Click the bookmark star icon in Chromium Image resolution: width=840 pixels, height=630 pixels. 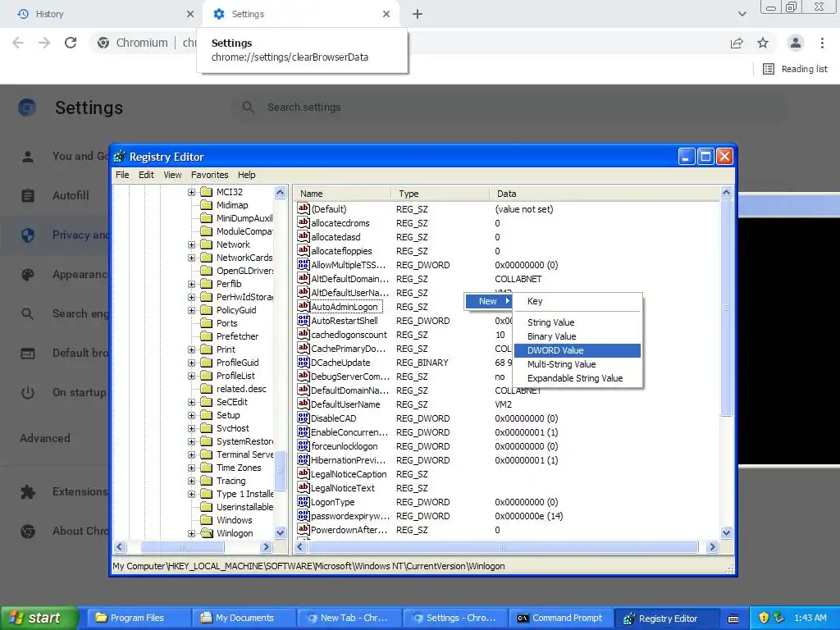point(763,43)
